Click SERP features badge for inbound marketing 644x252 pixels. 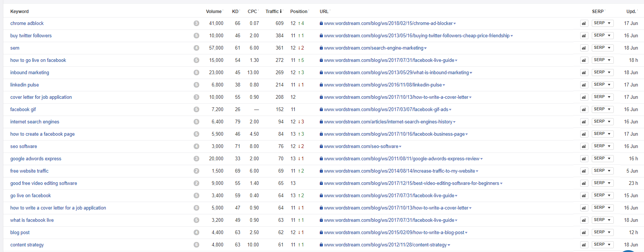(196, 72)
